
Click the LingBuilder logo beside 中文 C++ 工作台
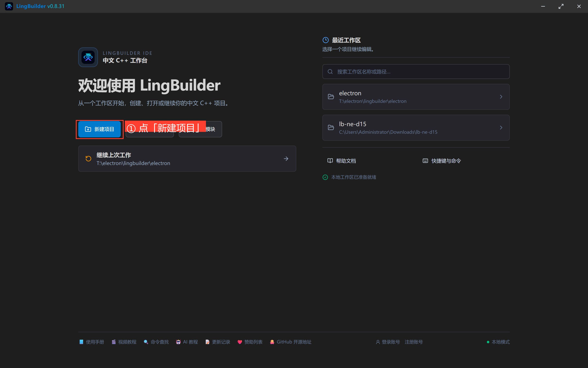88,57
